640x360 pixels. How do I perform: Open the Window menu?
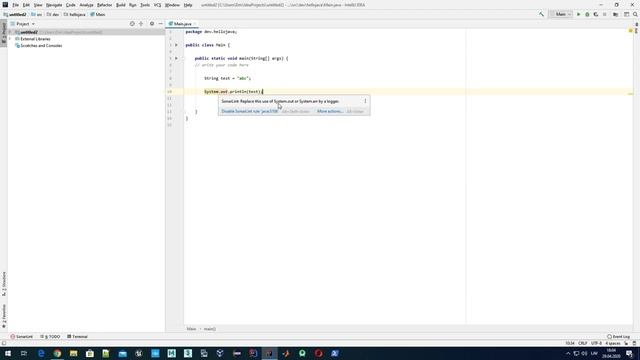coord(172,5)
